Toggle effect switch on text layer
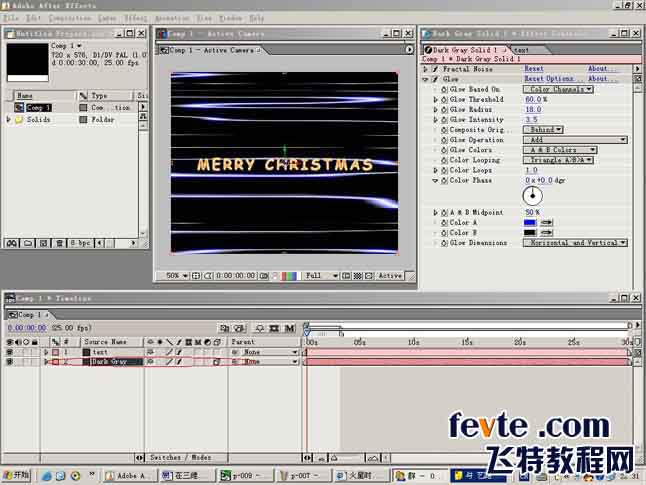The image size is (646, 485). [179, 352]
